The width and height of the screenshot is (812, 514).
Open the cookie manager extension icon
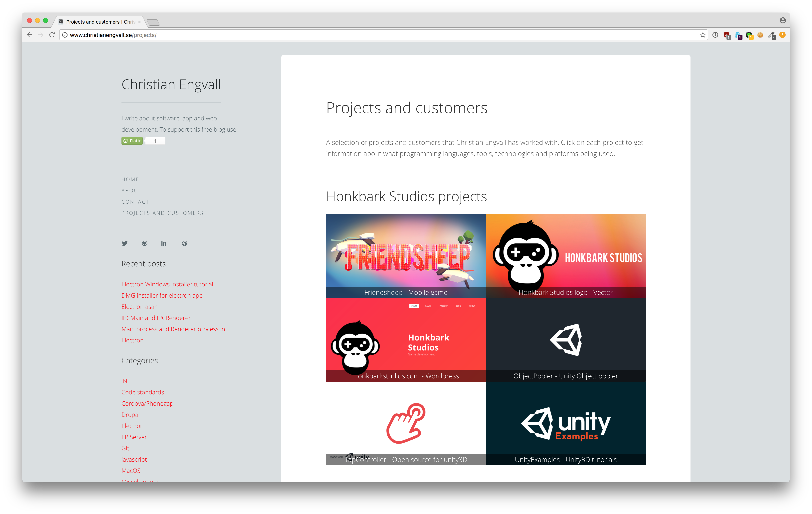point(760,35)
